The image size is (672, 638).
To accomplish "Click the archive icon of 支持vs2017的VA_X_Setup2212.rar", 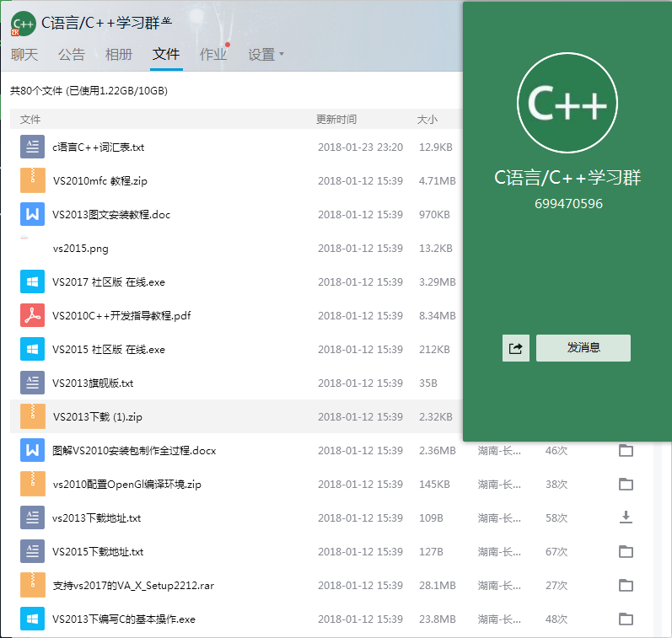I will (33, 585).
